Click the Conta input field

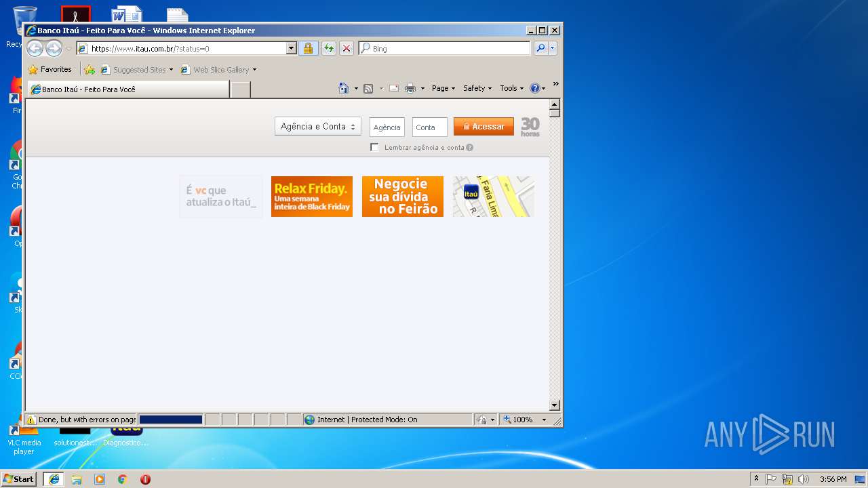[x=430, y=127]
